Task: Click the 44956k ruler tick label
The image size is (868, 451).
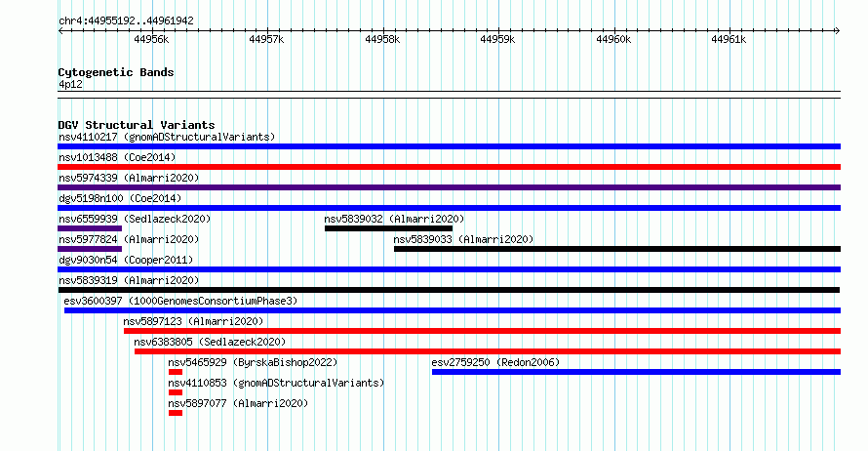Action: coord(151,39)
